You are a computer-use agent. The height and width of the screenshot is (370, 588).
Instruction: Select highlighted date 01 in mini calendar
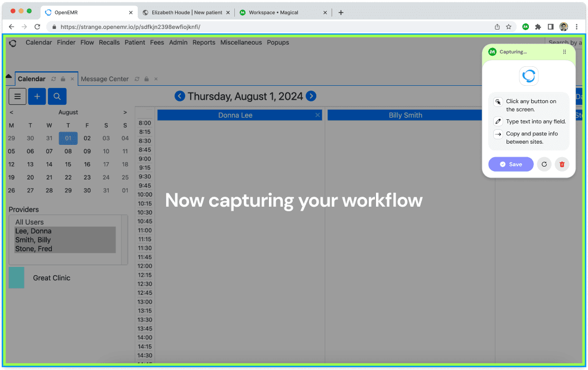(68, 138)
